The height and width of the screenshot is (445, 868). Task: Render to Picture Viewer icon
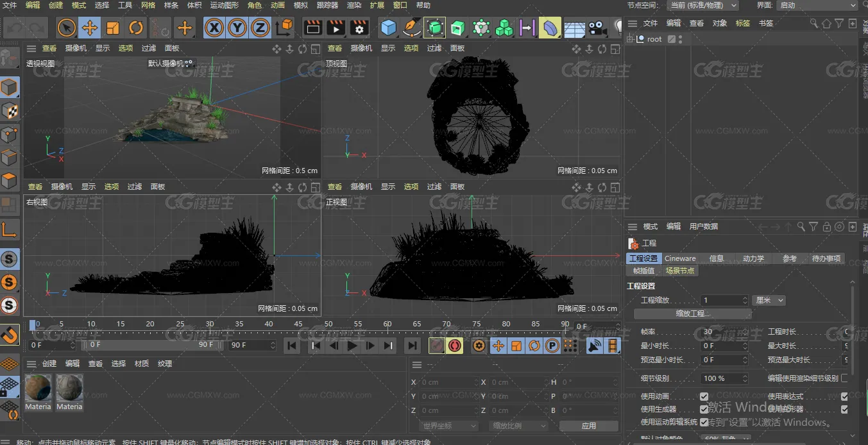tap(336, 28)
